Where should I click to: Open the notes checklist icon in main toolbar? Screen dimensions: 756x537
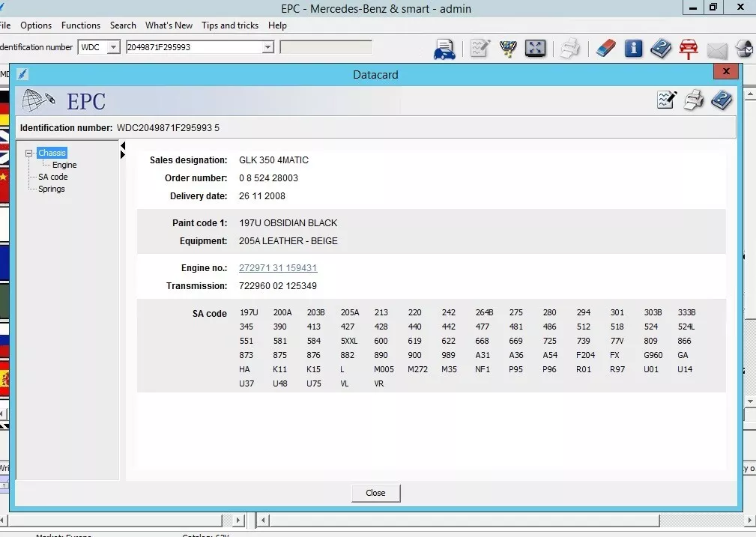(480, 48)
